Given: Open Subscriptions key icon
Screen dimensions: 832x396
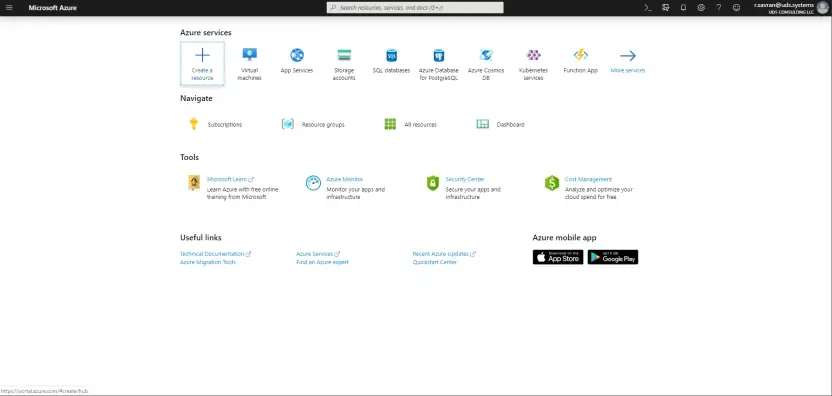Looking at the screenshot, I should (x=194, y=124).
